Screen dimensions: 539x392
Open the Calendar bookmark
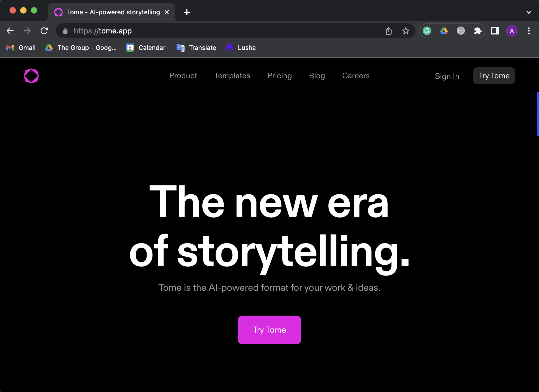click(x=146, y=48)
